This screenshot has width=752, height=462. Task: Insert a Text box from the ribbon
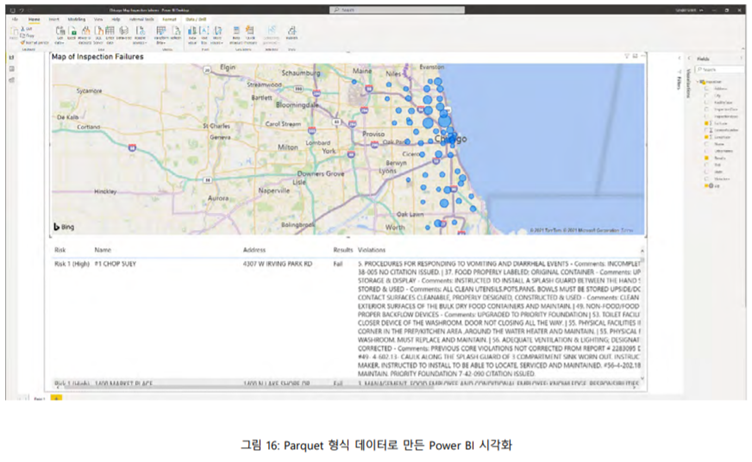click(x=204, y=34)
